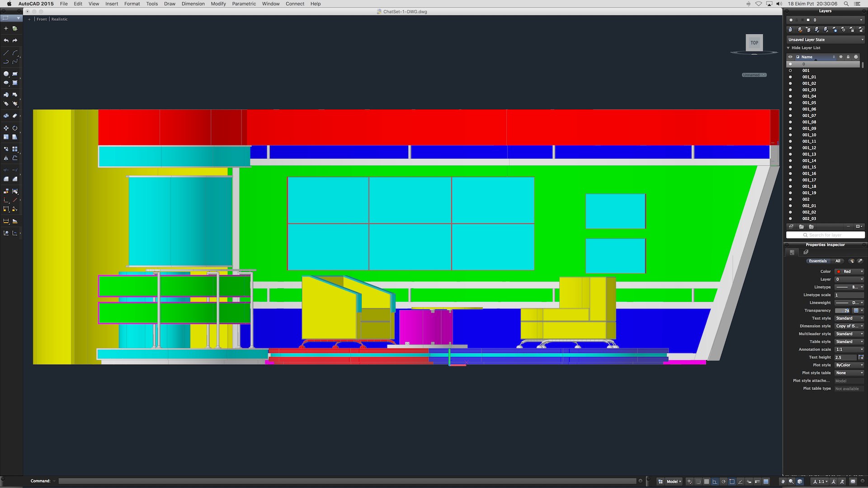The height and width of the screenshot is (488, 868).
Task: Click the Zoom magnifier in status bar
Action: (x=791, y=481)
